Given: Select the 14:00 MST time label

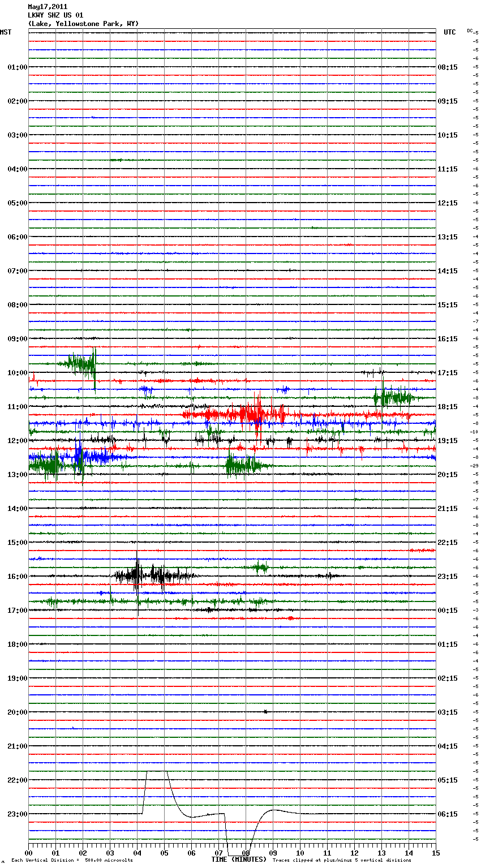Looking at the screenshot, I should (17, 509).
